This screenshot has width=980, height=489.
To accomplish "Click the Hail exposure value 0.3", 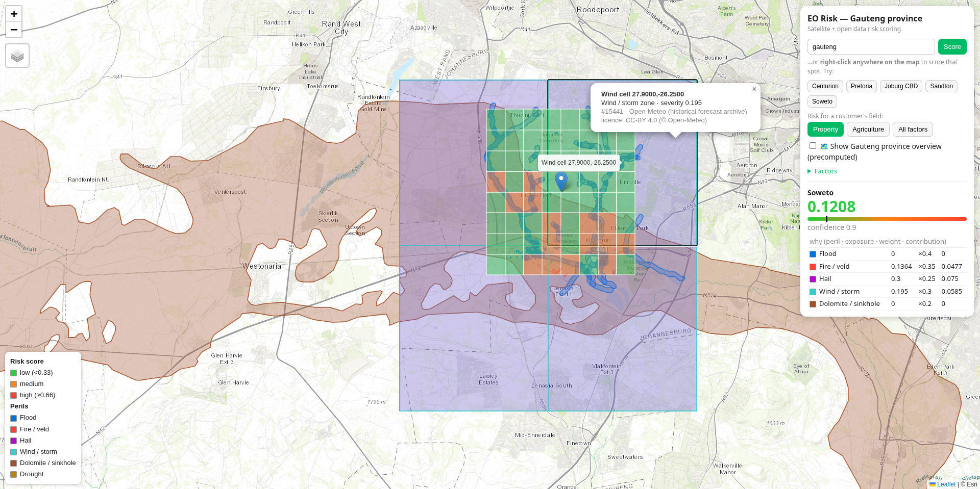I will 896,279.
